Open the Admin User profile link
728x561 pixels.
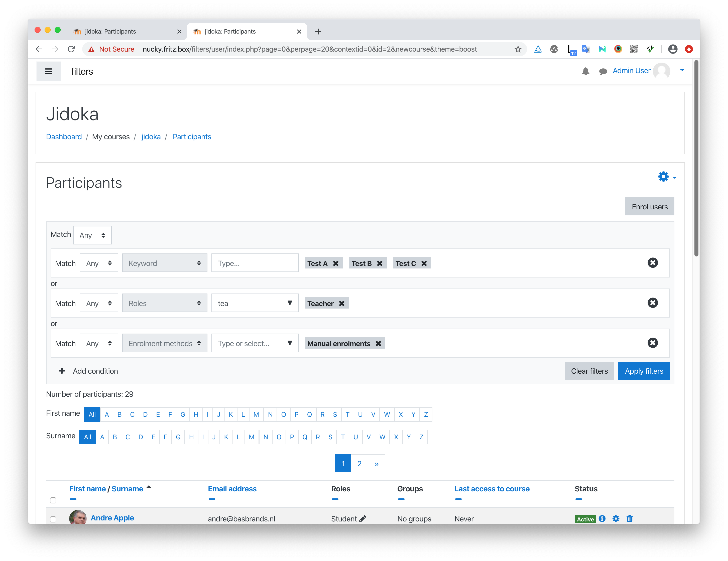pyautogui.click(x=631, y=71)
